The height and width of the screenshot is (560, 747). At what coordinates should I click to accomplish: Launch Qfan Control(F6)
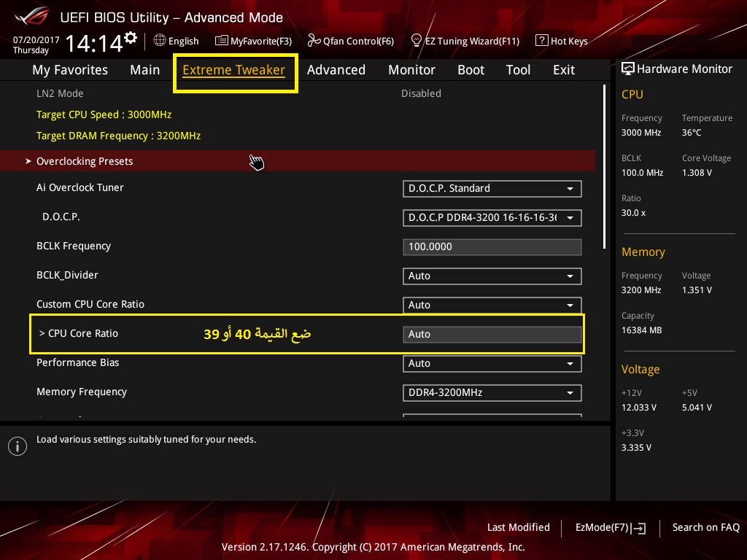pyautogui.click(x=351, y=41)
